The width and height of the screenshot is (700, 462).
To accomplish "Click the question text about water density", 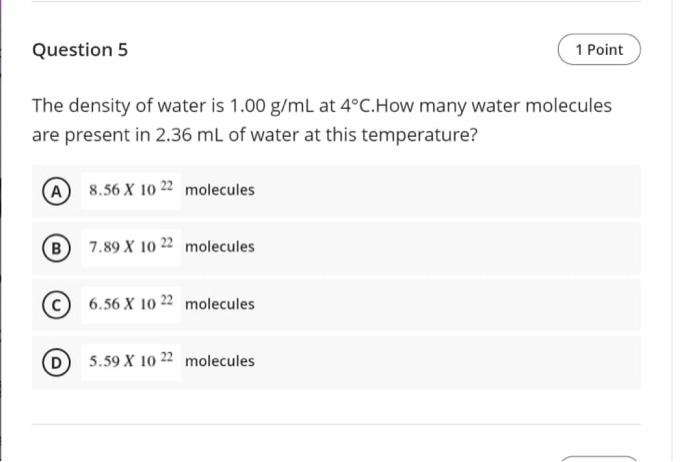I will click(321, 120).
